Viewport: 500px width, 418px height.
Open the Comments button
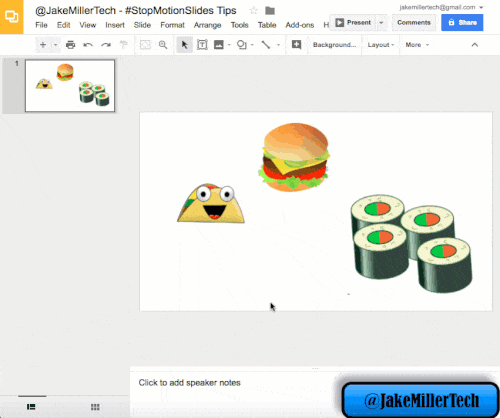point(414,23)
